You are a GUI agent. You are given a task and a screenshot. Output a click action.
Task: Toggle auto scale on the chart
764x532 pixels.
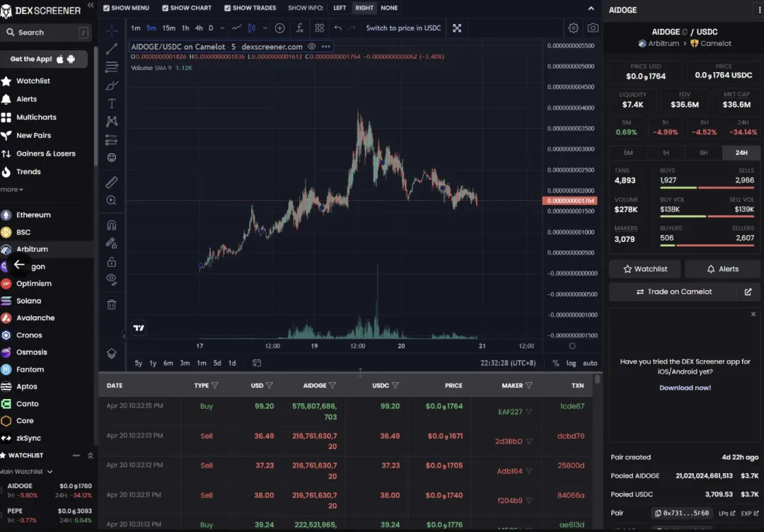[590, 363]
